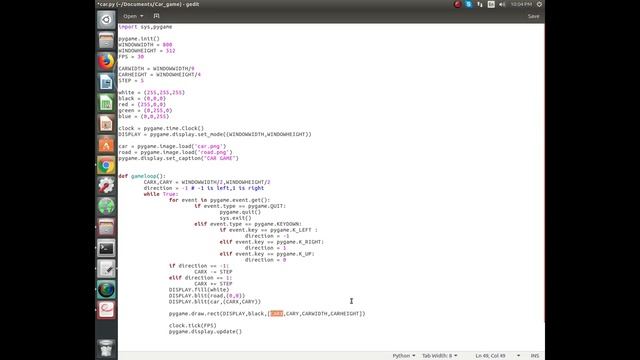
Task: Open the system session gear menu
Action: (539, 4)
